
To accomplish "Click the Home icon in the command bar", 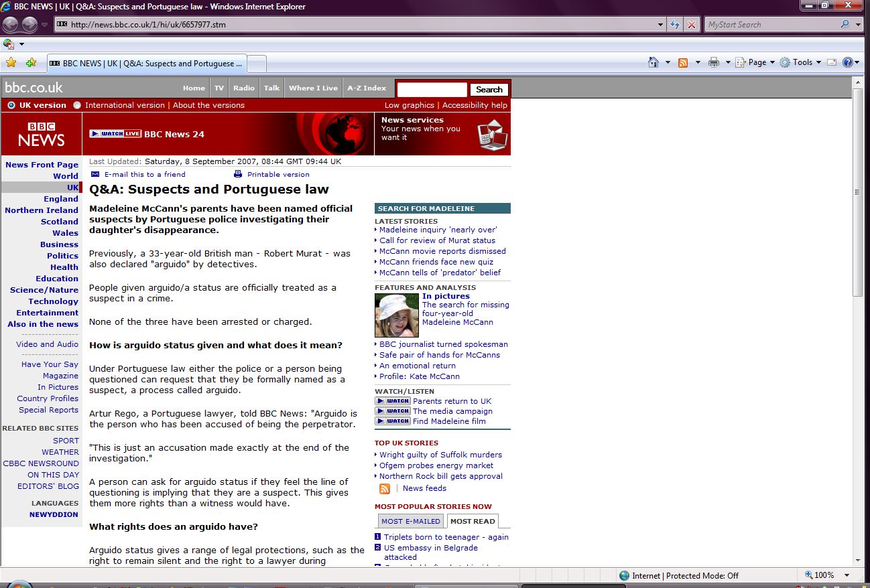I will point(654,62).
